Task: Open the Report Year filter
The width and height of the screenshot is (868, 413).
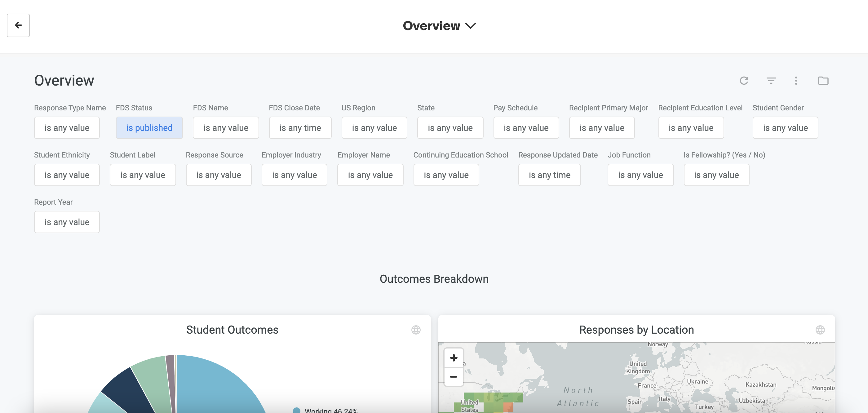Action: (x=67, y=222)
